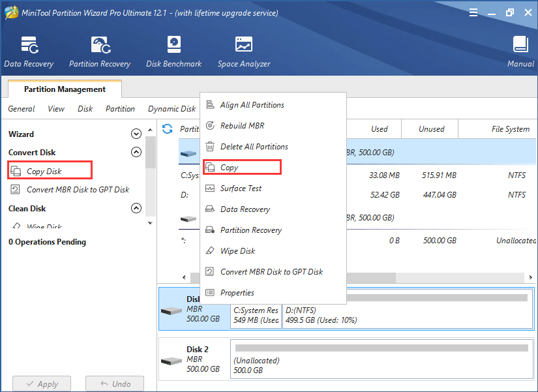The image size is (538, 392).
Task: Click Copy Disk link in sidebar
Action: (x=44, y=171)
